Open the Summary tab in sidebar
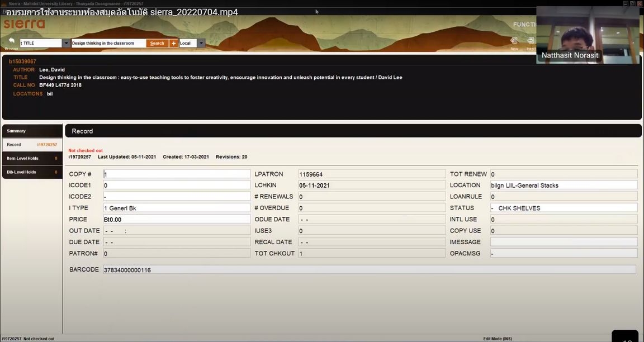The width and height of the screenshot is (644, 342). pos(31,131)
